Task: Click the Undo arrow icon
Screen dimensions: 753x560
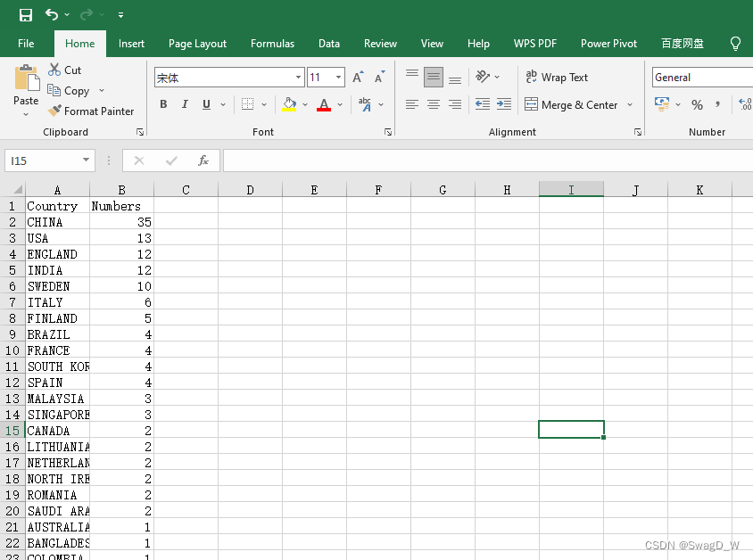Action: tap(52, 15)
